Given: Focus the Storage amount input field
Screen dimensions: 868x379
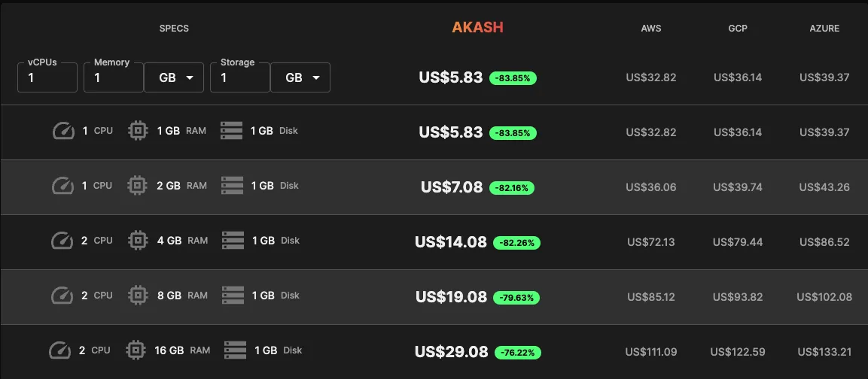Looking at the screenshot, I should 239,77.
